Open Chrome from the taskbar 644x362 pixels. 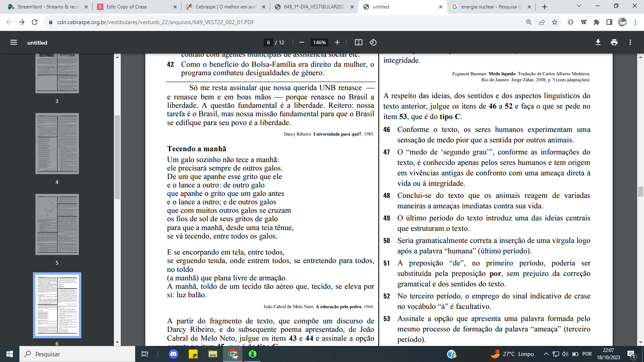tap(233, 354)
